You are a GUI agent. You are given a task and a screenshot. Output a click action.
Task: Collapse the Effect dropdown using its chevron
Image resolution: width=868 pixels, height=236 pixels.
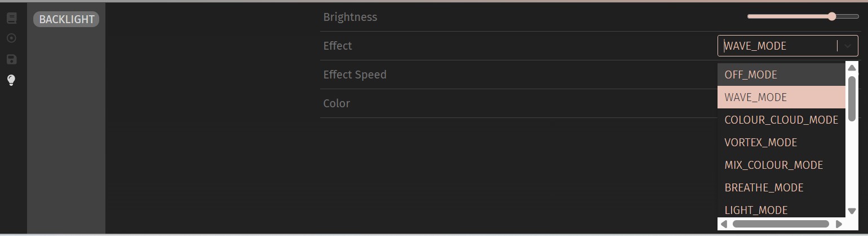847,46
